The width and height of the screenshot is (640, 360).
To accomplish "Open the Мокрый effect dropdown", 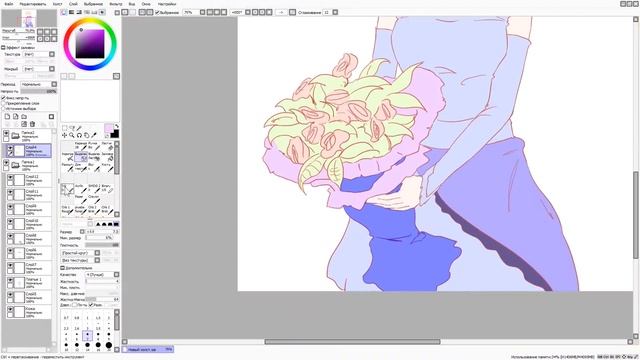I will click(x=39, y=69).
